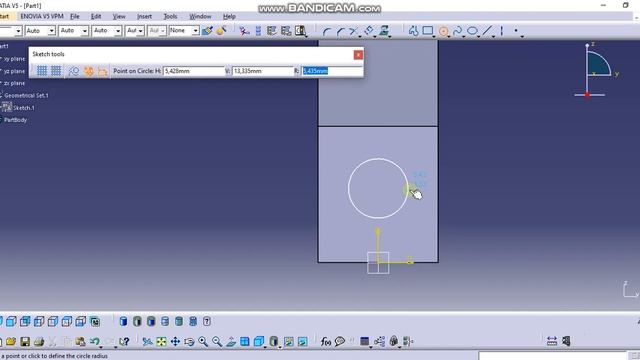The image size is (640, 360).
Task: Select the zx plane tree node
Action: [14, 83]
